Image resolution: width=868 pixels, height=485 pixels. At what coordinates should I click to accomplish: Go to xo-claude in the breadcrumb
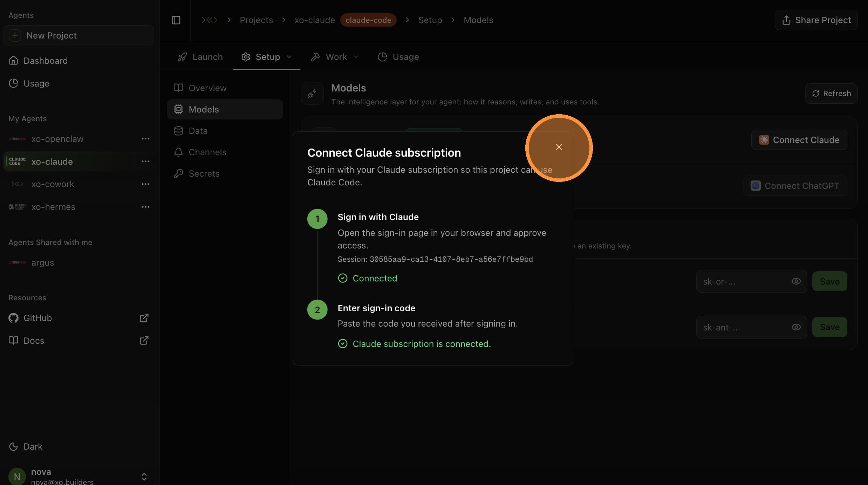315,20
